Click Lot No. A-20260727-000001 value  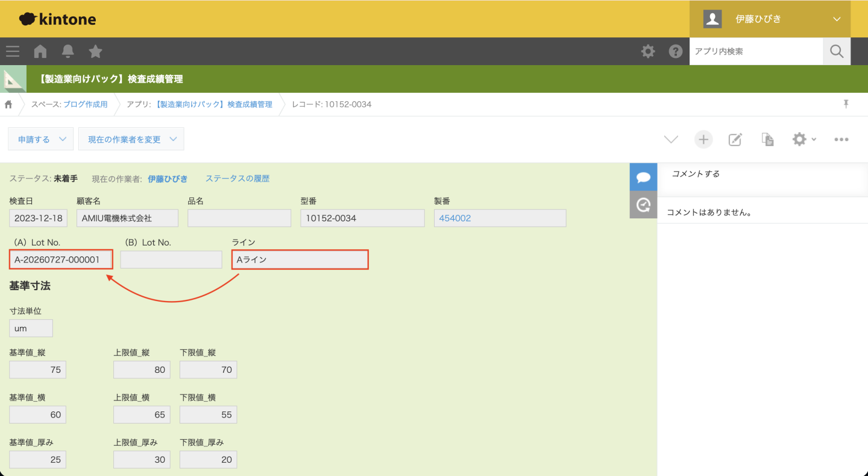(61, 259)
